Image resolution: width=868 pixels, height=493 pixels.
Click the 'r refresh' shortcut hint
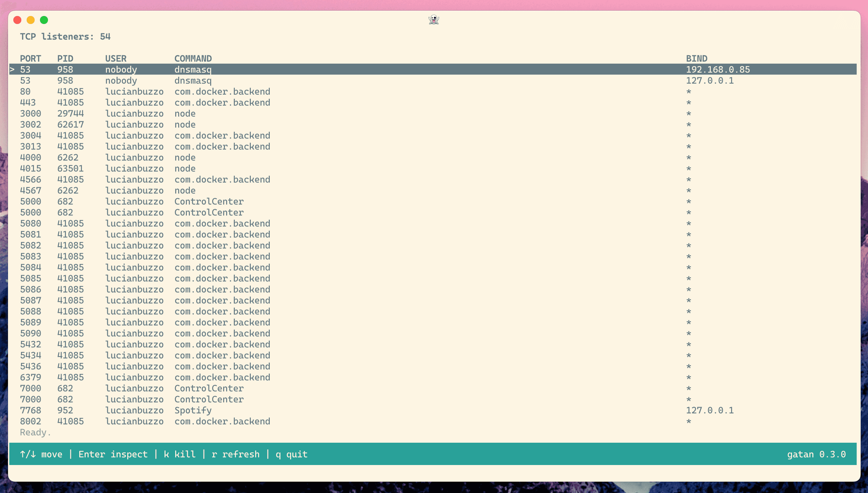(x=235, y=454)
